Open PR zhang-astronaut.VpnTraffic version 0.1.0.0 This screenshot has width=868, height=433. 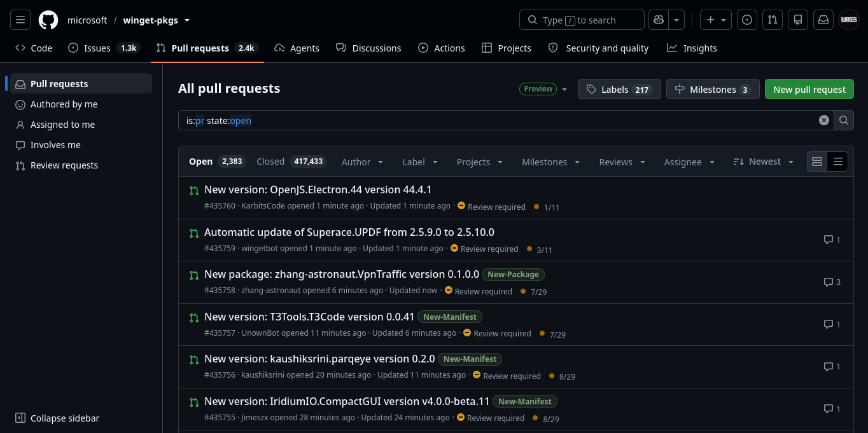tap(342, 274)
